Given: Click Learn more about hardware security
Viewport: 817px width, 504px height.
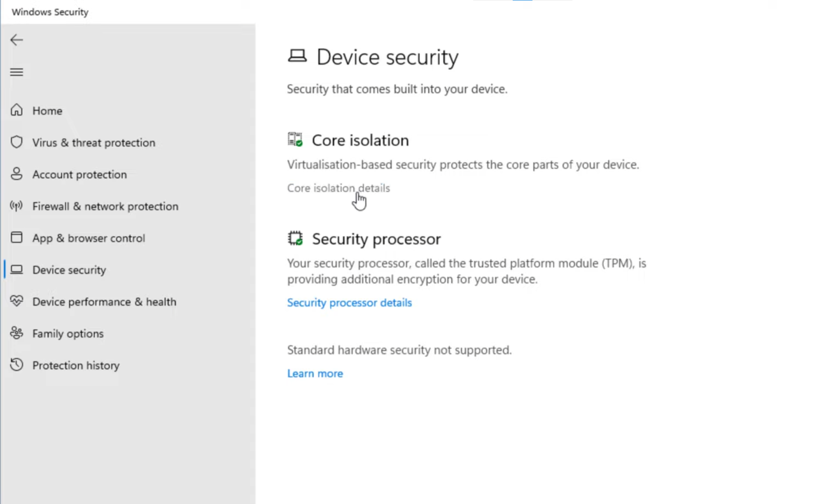Looking at the screenshot, I should coord(315,374).
